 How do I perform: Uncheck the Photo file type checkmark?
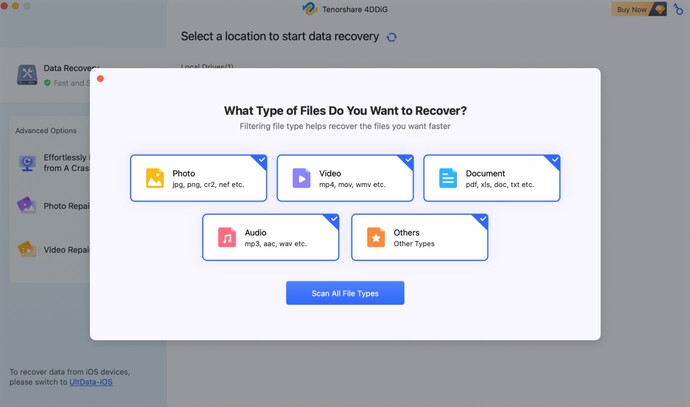[x=261, y=160]
